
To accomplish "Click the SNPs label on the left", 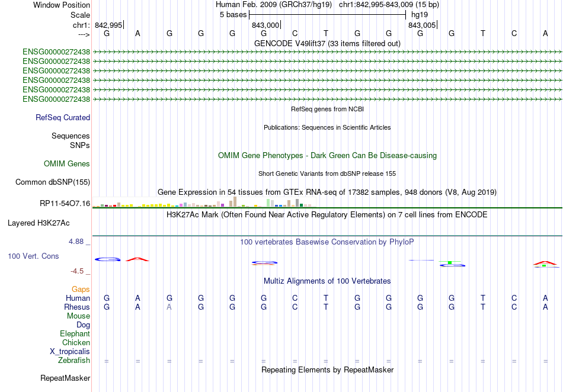I will click(x=80, y=145).
